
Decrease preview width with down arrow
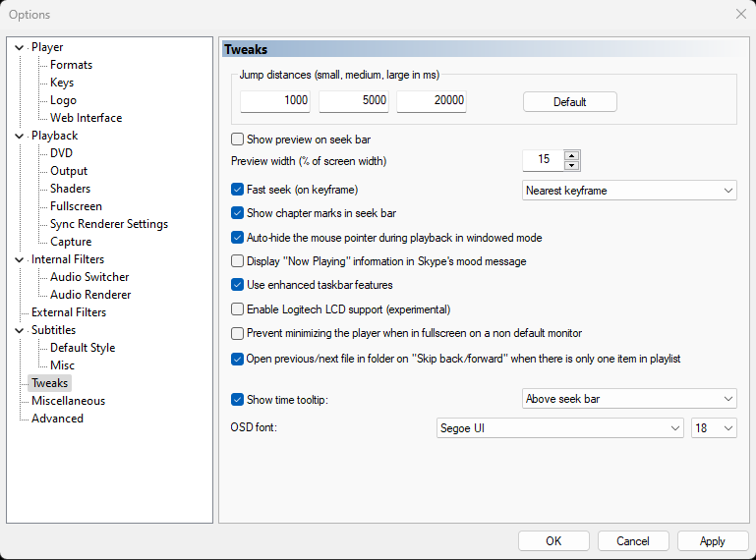[572, 165]
